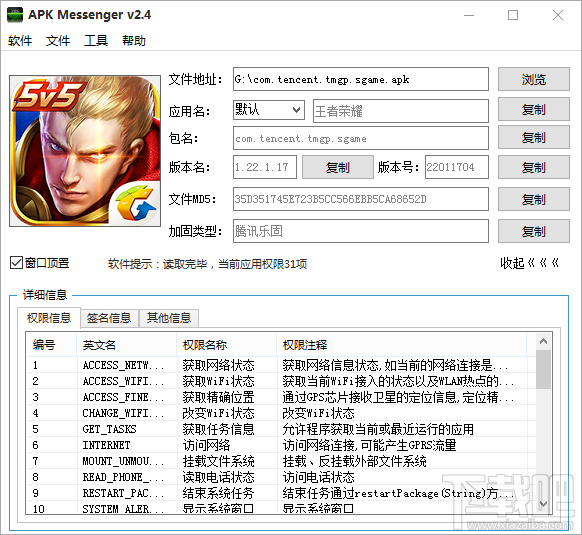Select row 4 CHANGE_WIFI...

coord(281,413)
